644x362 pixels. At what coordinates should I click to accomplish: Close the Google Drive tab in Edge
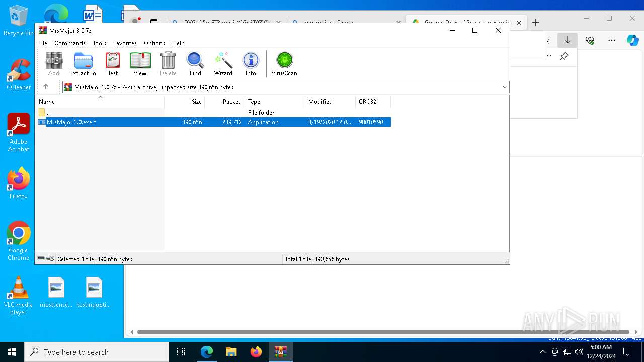click(519, 23)
